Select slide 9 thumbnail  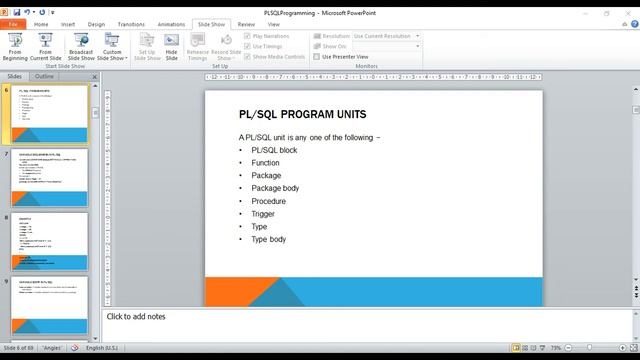point(49,305)
